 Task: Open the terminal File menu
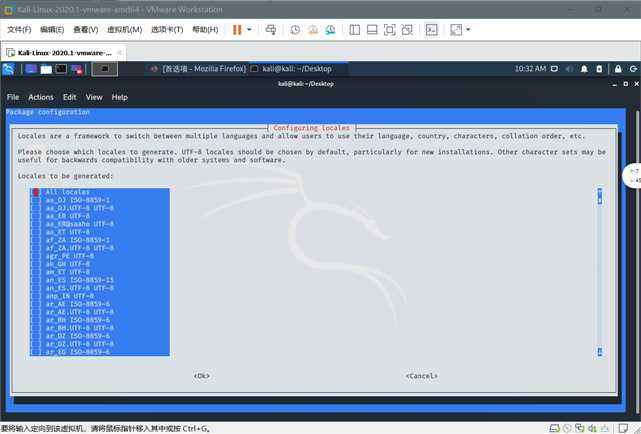pyautogui.click(x=13, y=97)
